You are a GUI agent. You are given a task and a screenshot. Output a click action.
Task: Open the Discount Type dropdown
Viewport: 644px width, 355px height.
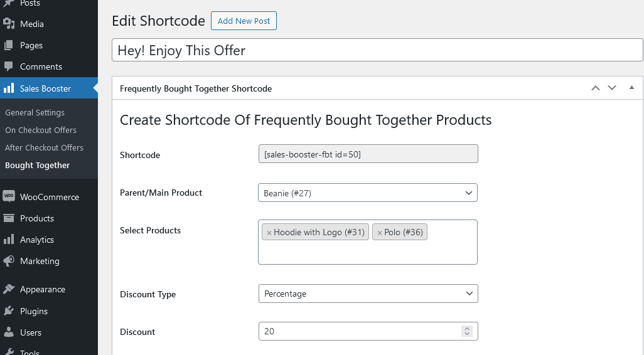pyautogui.click(x=368, y=294)
